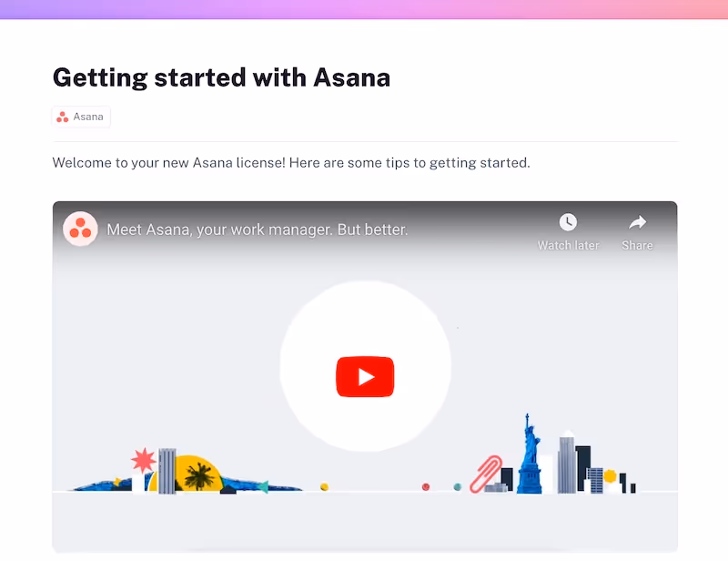
Task: Click the palm tree sunset illustration
Action: click(199, 476)
